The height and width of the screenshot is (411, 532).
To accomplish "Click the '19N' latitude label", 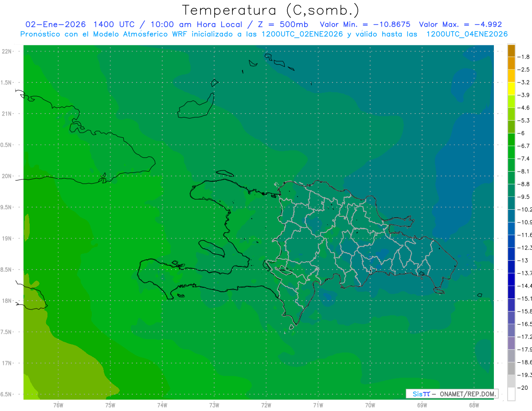I will tap(7, 239).
